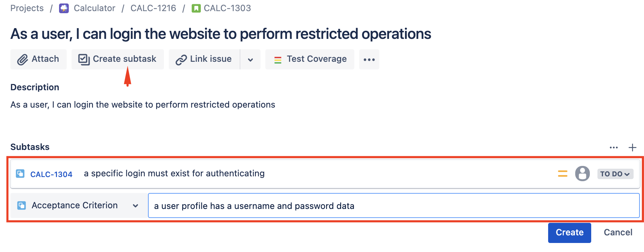The height and width of the screenshot is (252, 644).
Task: Click the unassigned avatar on CALC-1304
Action: tap(583, 174)
